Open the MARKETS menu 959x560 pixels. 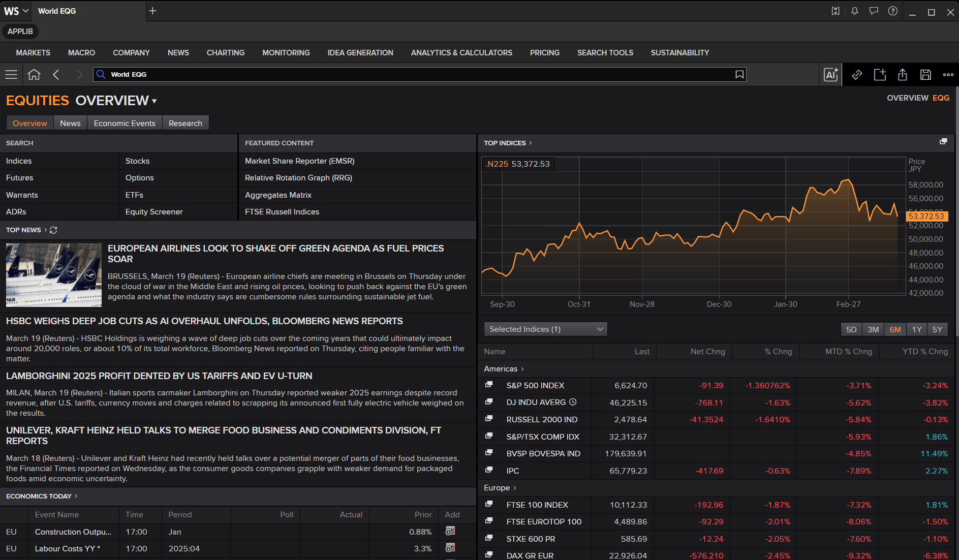[33, 53]
